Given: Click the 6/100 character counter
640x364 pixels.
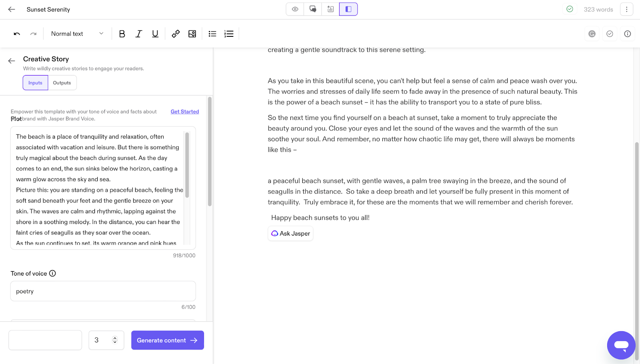Looking at the screenshot, I should pos(188,307).
